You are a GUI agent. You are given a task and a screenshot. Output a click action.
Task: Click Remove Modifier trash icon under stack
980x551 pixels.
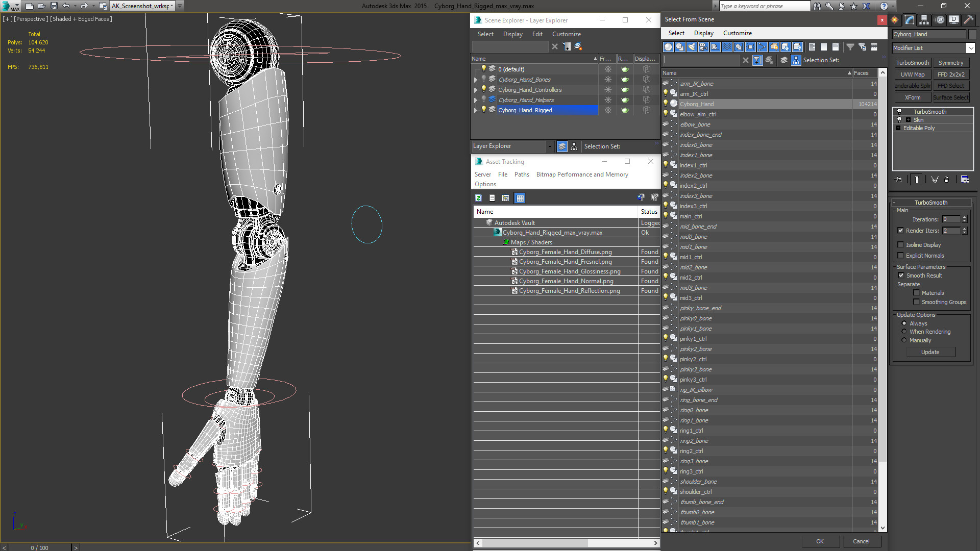(947, 180)
